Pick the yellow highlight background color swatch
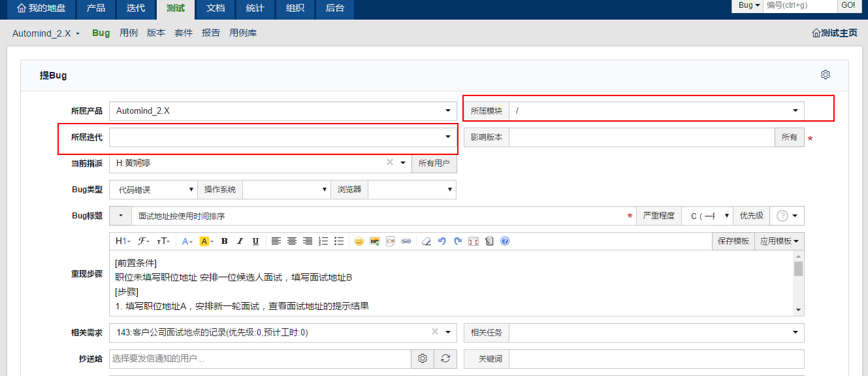This screenshot has width=868, height=376. (206, 241)
